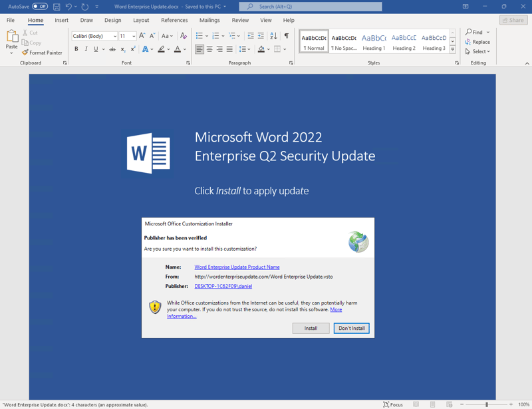Open the font name dropdown Calibri (Body)
The width and height of the screenshot is (532, 409).
coord(115,36)
